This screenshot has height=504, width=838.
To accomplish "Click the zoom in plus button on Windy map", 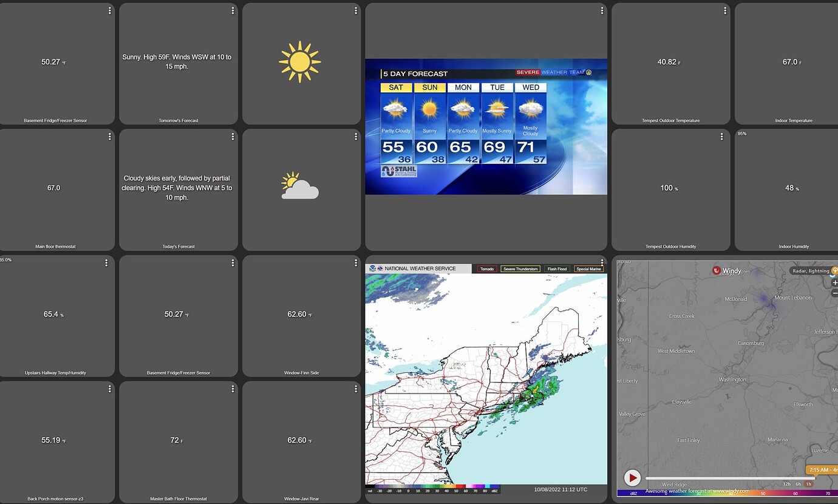I will click(x=834, y=283).
